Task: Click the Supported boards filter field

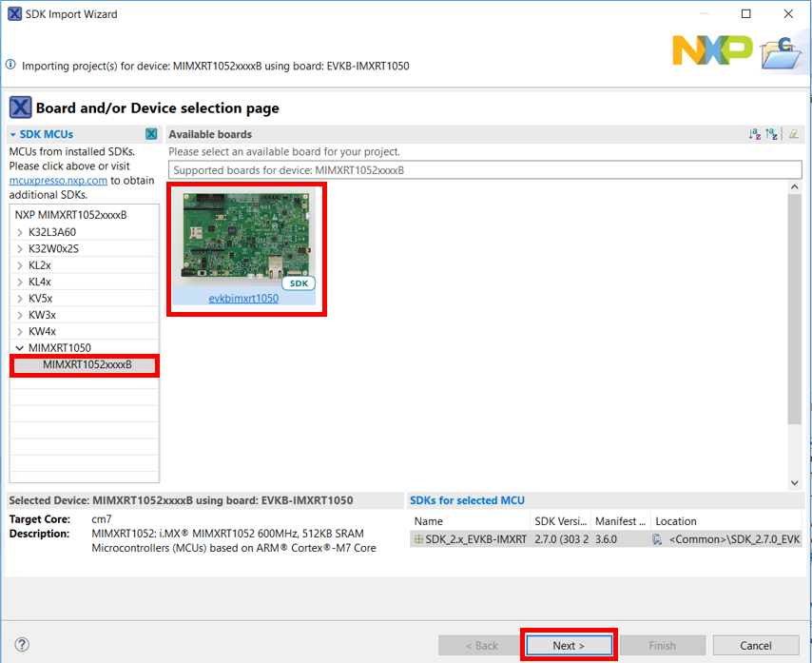Action: pos(485,170)
